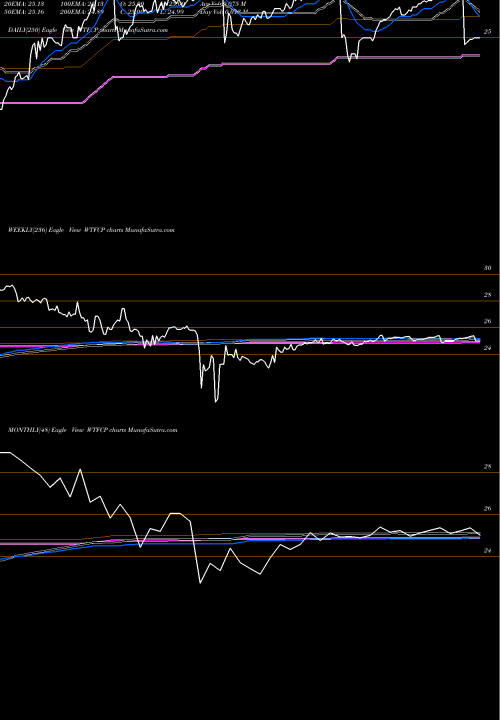The height and width of the screenshot is (720, 500).
Task: Click the MONTHLY(48) Eagle View chart title
Action: tap(93, 430)
